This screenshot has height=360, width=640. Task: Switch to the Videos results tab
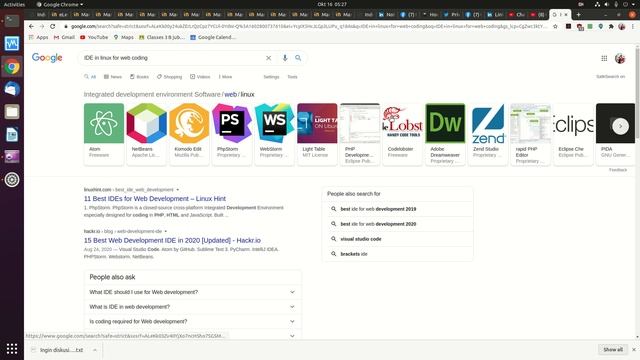click(x=200, y=77)
